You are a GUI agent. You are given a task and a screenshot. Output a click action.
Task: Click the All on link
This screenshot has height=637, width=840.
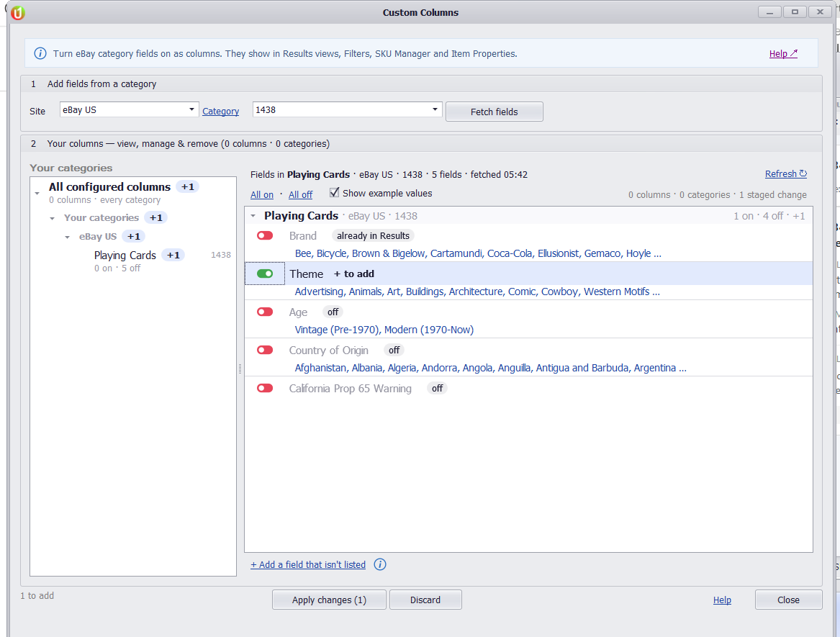[262, 194]
